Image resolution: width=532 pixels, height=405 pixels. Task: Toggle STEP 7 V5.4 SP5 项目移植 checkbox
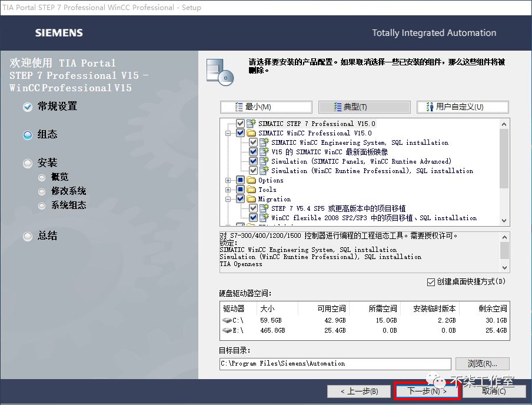tap(253, 208)
